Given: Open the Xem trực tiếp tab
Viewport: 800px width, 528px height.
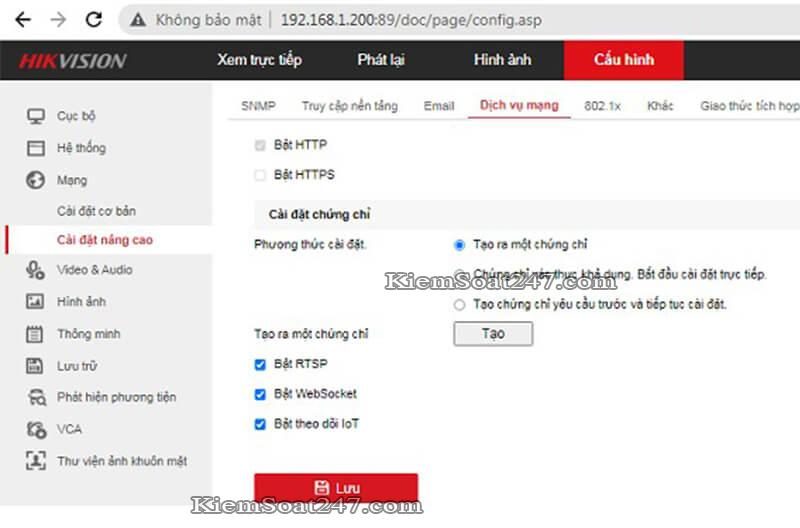Looking at the screenshot, I should (x=259, y=60).
